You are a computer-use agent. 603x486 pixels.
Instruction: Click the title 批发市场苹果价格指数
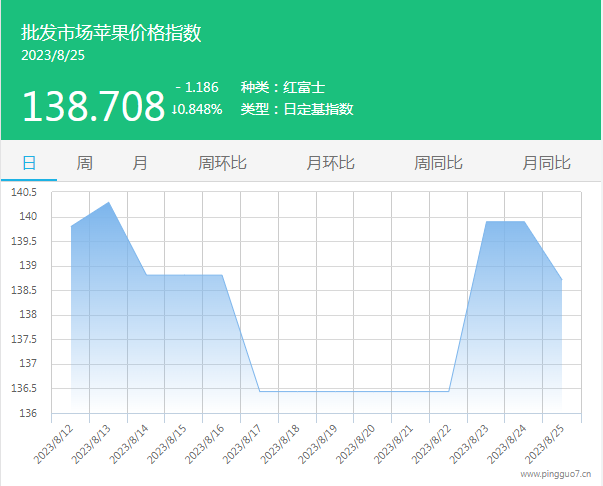pyautogui.click(x=111, y=33)
